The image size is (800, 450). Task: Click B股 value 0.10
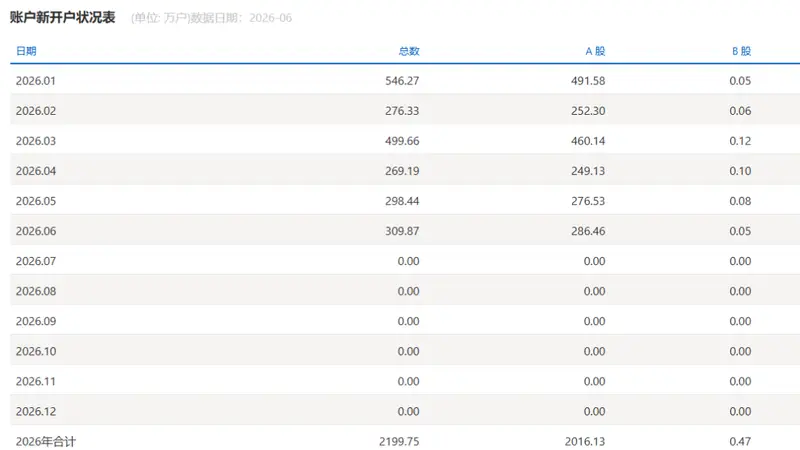tap(740, 171)
